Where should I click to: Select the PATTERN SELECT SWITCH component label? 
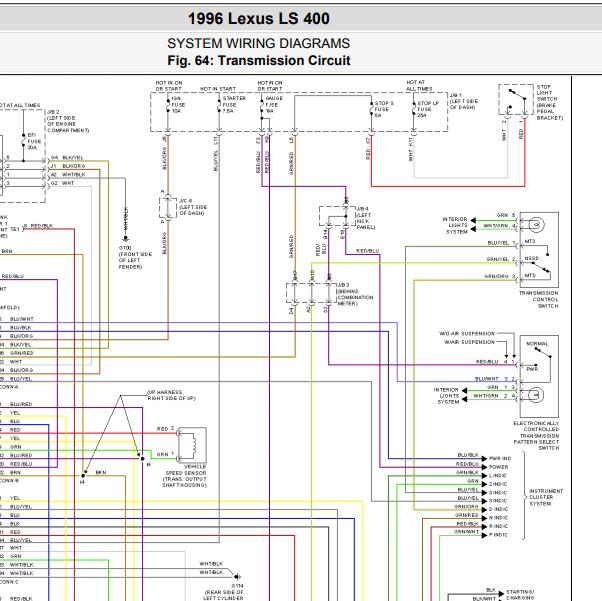(x=536, y=435)
